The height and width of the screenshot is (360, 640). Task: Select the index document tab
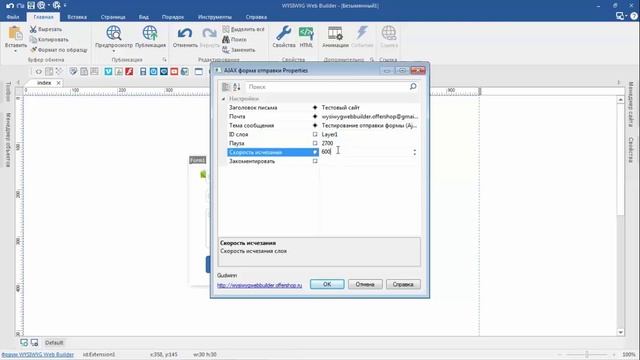44,83
